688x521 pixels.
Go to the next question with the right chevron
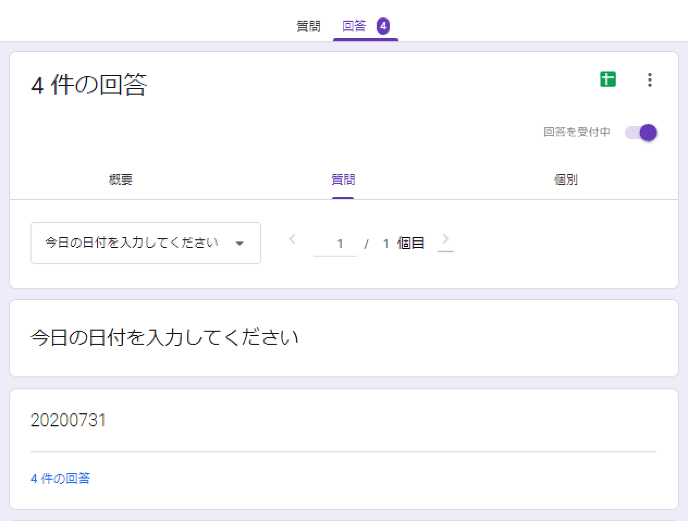pos(445,239)
